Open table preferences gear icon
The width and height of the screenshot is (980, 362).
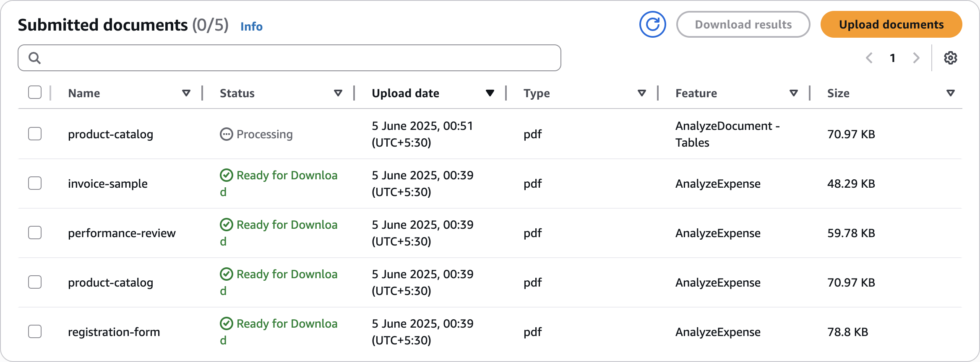click(950, 58)
